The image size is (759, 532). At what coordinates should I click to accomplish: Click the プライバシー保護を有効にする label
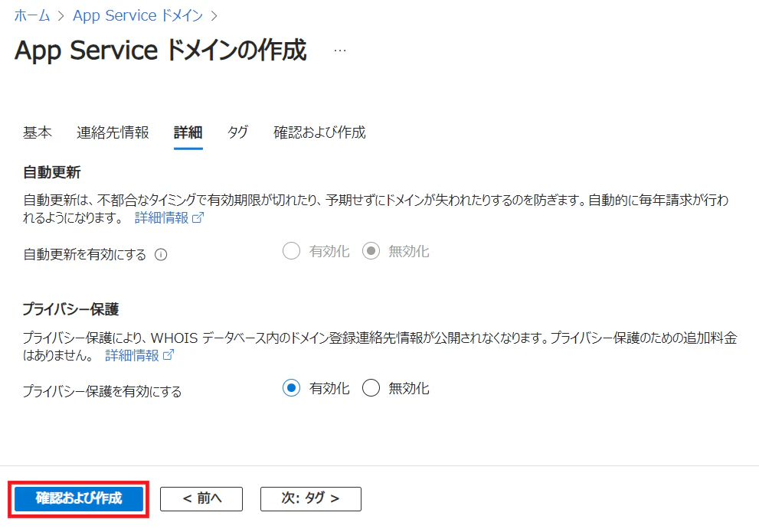click(x=102, y=391)
